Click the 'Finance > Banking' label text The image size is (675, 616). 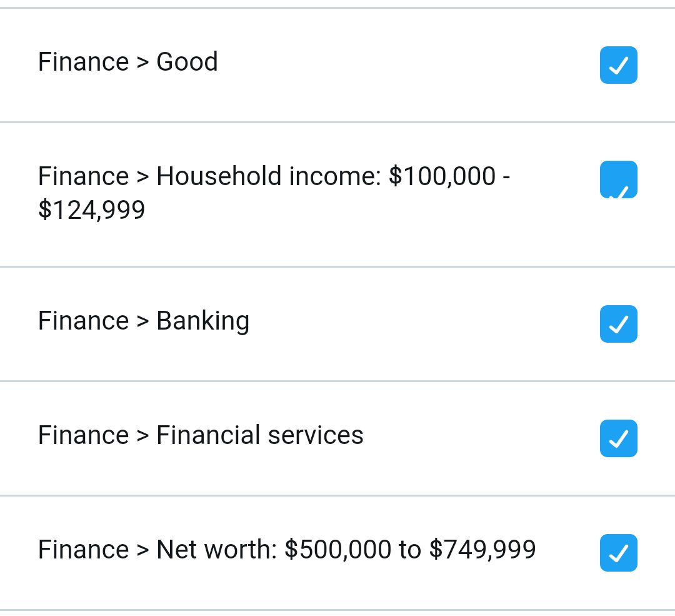[144, 321]
